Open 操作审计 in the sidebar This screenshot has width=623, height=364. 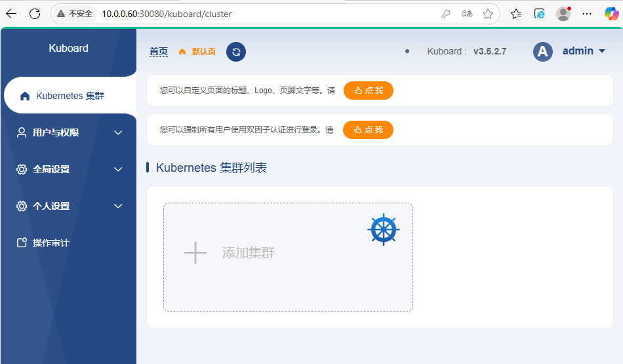click(70, 243)
